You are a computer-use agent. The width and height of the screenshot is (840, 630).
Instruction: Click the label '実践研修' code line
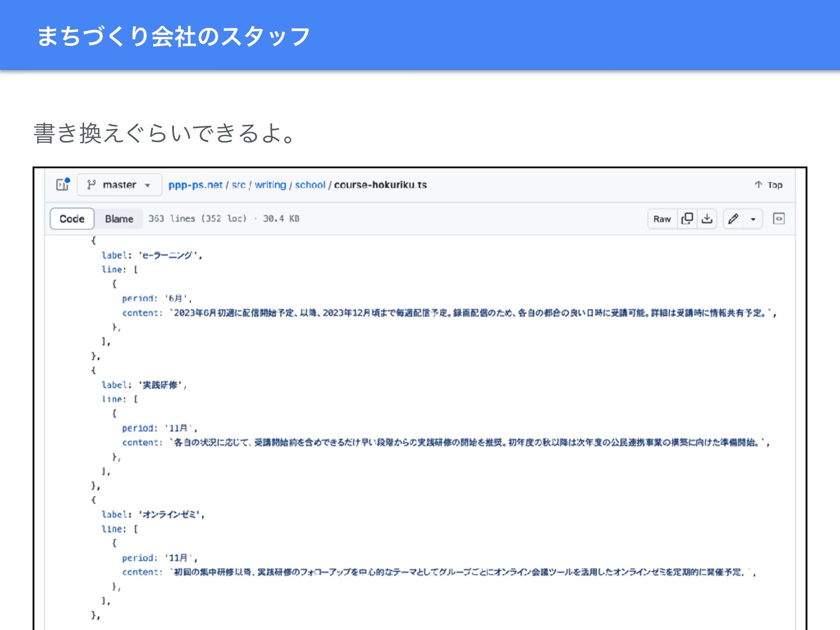coord(144,385)
